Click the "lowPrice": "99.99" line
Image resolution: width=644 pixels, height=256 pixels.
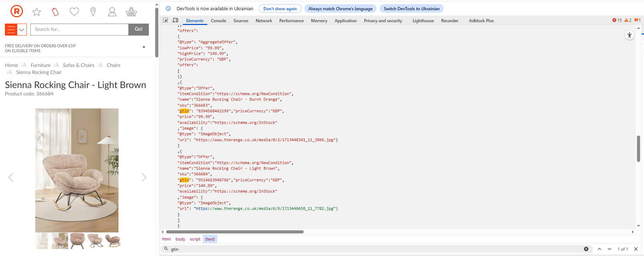pyautogui.click(x=200, y=48)
